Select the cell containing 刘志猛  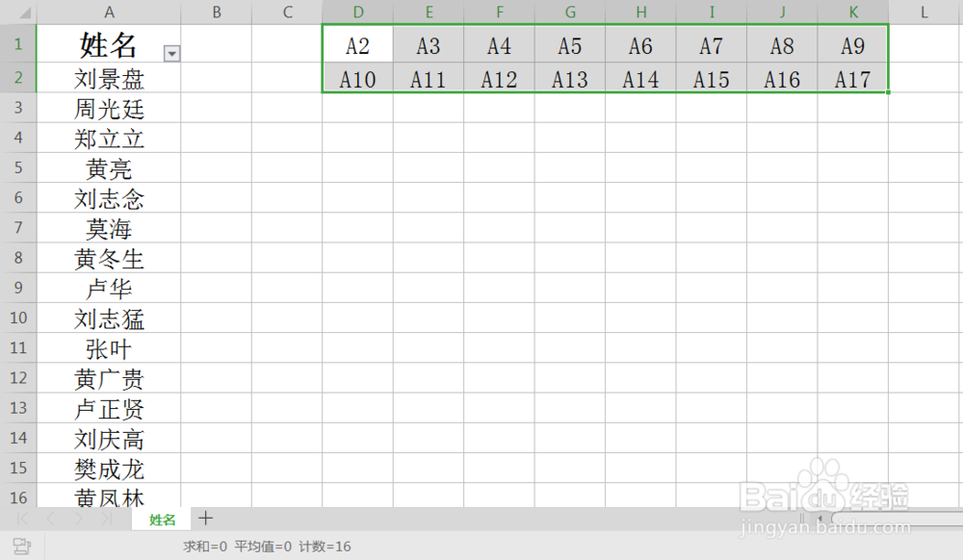109,318
